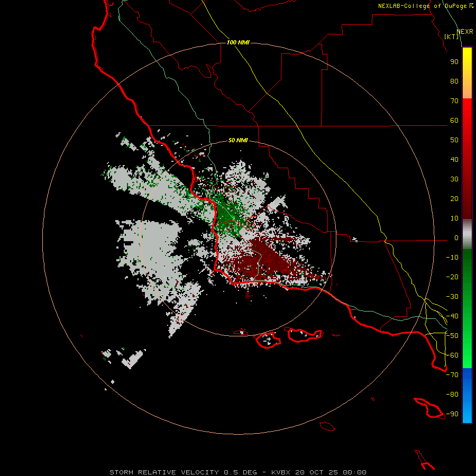This screenshot has height=476, width=476.
Task: Click the 70 value on the velocity scale
Action: tap(454, 101)
